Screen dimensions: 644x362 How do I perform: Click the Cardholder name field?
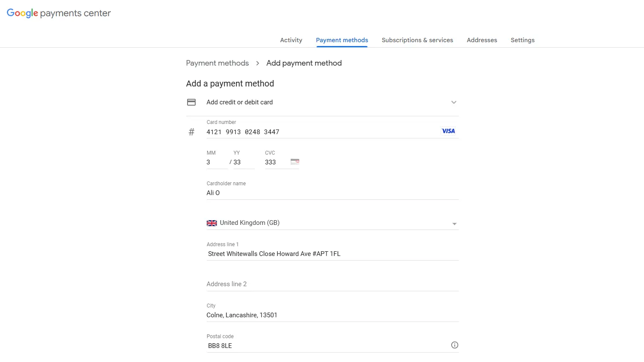[x=333, y=193]
